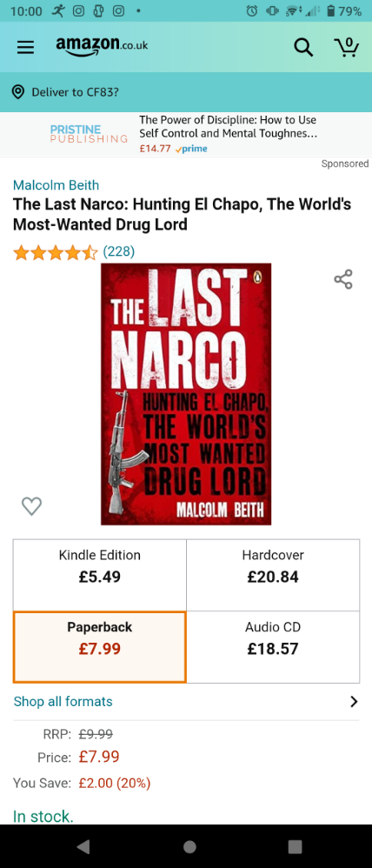Image resolution: width=372 pixels, height=868 pixels.
Task: Go to Amazon.co.uk home logo
Action: coord(102,46)
